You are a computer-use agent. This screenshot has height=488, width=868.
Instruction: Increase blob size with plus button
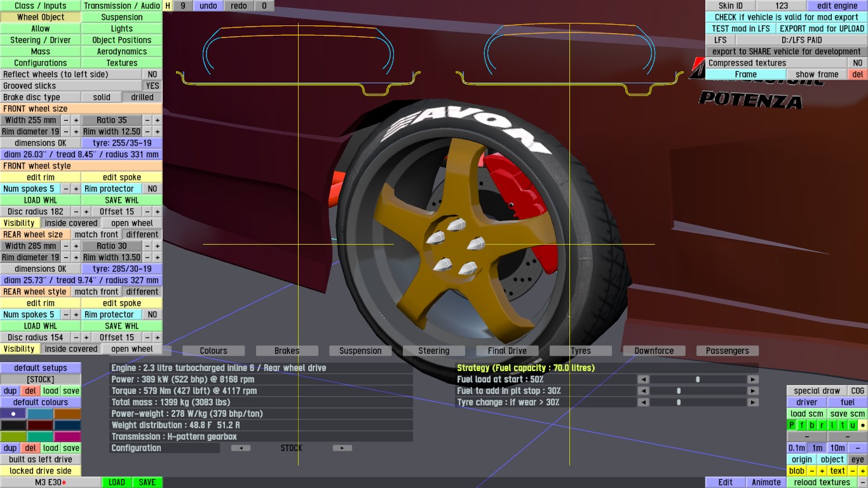(x=822, y=471)
